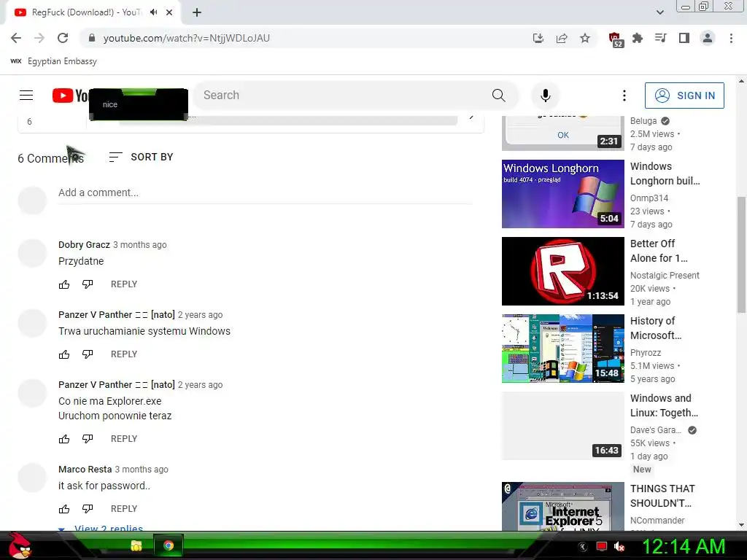The height and width of the screenshot is (560, 747).
Task: Reply to 'Trwa uruchamianie systemu Windows' comment
Action: [x=124, y=354]
